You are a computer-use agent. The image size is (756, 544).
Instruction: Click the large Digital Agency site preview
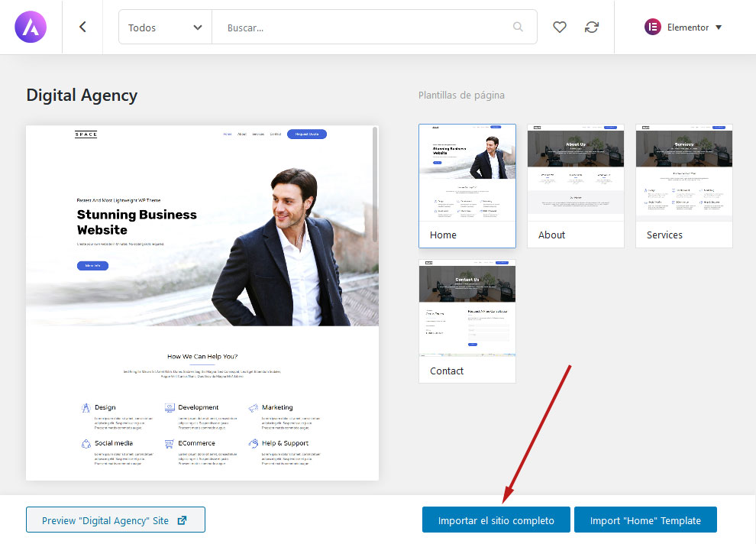click(202, 306)
